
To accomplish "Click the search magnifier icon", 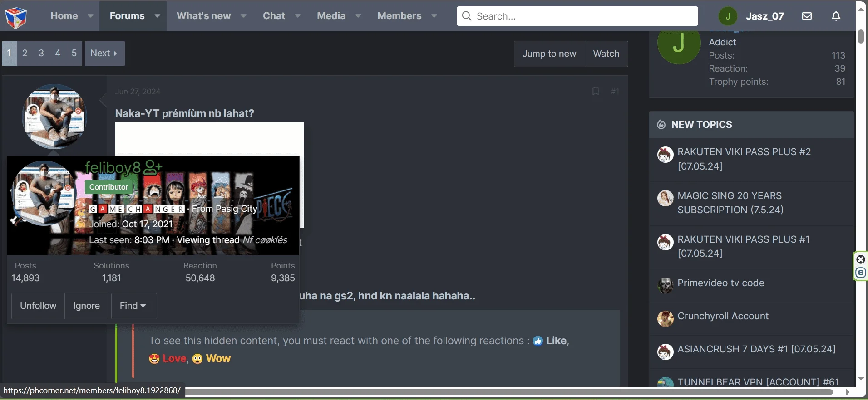I will tap(466, 16).
